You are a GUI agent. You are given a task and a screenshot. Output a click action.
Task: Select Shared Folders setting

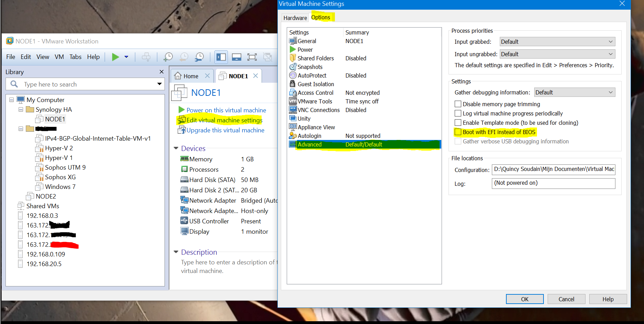click(316, 58)
